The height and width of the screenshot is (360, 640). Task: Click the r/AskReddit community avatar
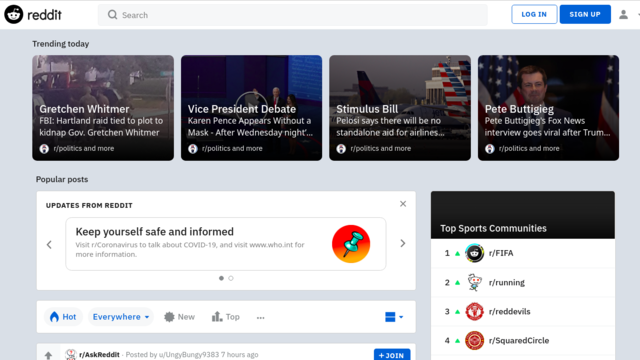pos(71,354)
